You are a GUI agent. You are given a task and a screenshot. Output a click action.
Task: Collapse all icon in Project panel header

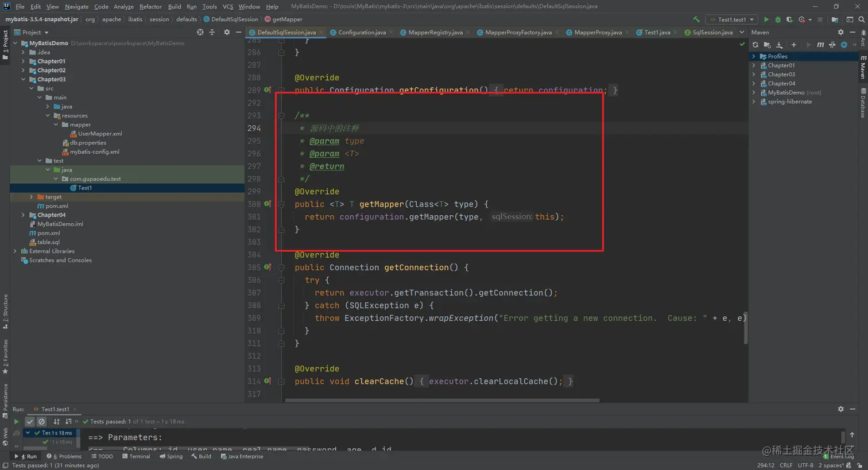point(212,32)
